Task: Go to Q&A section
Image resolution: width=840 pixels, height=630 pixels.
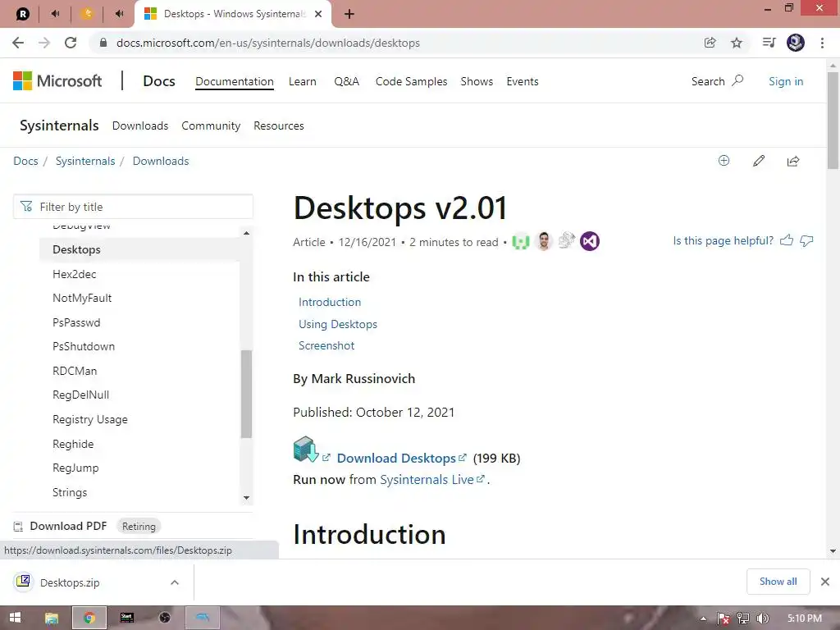Action: click(x=347, y=81)
